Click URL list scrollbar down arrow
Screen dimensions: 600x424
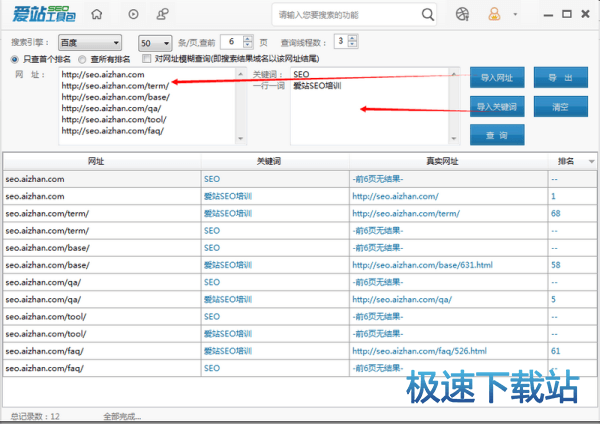coord(241,139)
